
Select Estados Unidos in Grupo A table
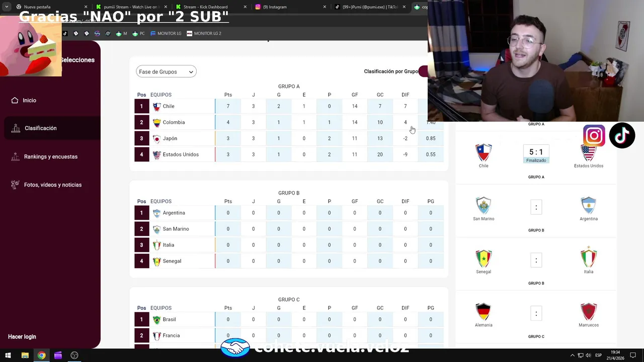pos(181,154)
